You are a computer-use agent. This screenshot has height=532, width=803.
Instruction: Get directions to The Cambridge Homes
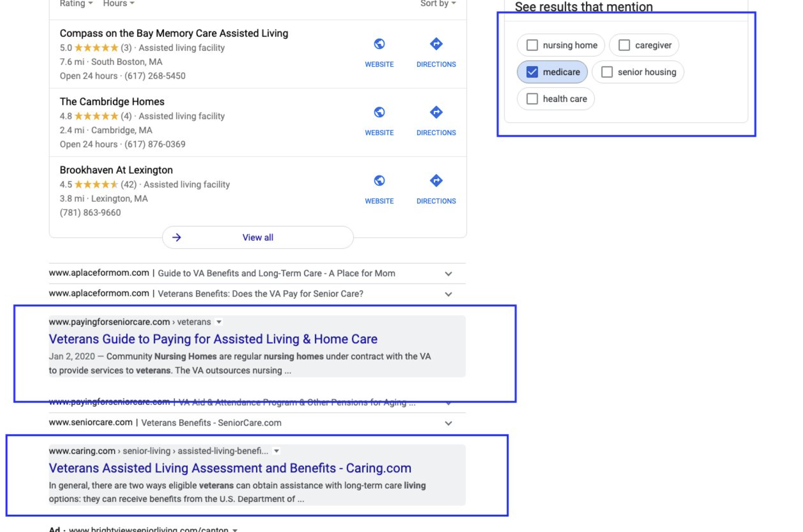[x=436, y=120]
